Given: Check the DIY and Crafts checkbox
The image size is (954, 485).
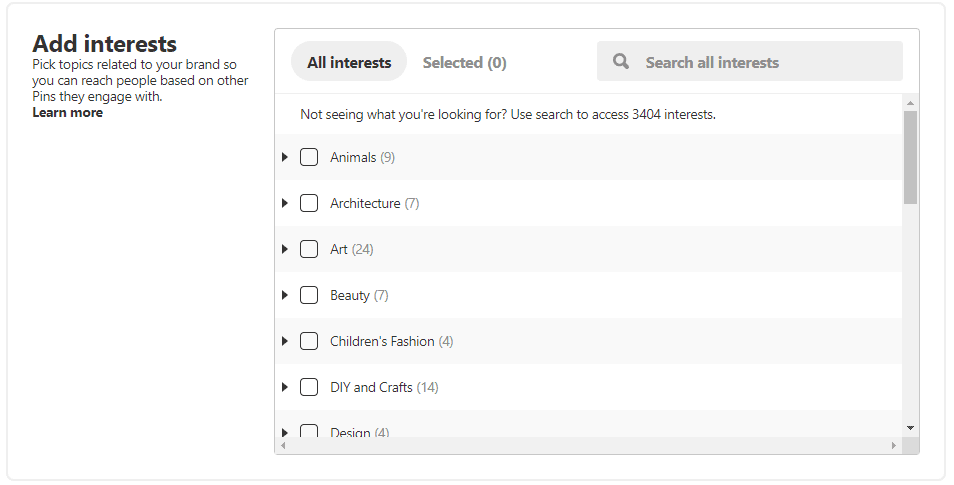Looking at the screenshot, I should click(x=309, y=387).
